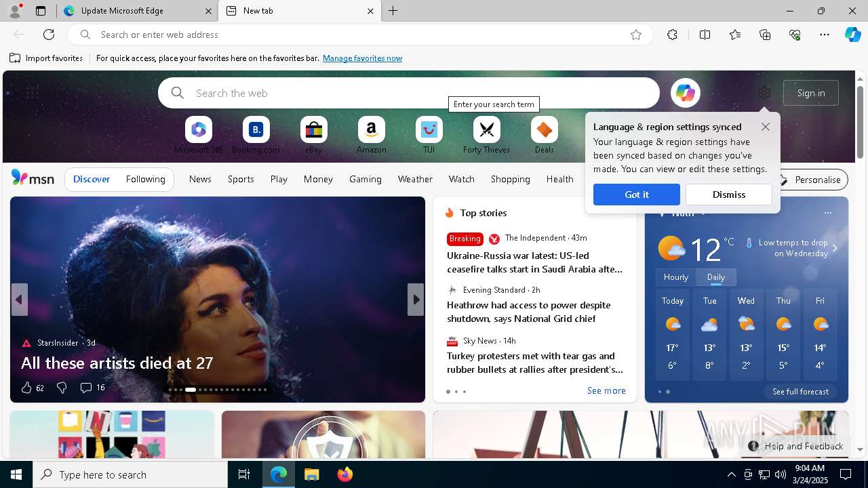
Task: Close the language settings synced popup
Action: pos(766,127)
